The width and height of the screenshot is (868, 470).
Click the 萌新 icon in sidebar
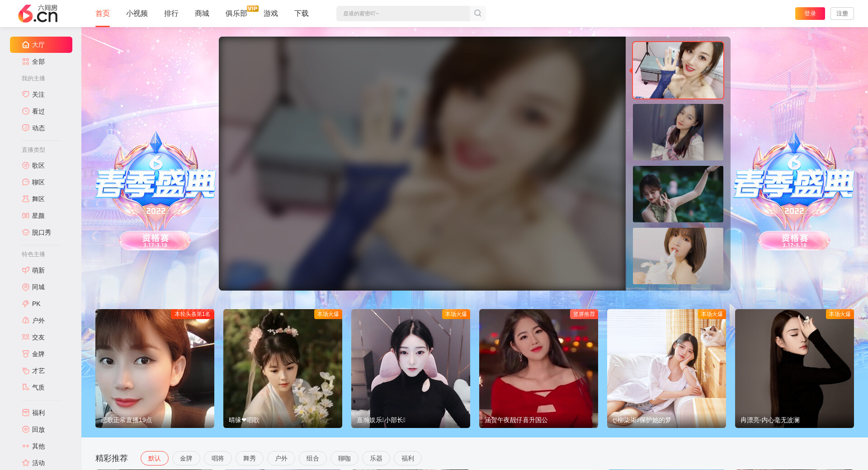click(x=26, y=270)
